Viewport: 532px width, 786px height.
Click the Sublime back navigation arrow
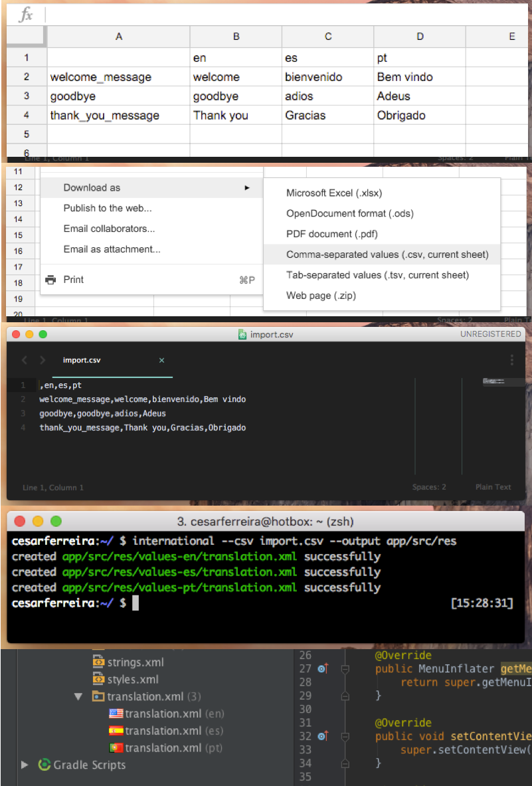point(25,360)
